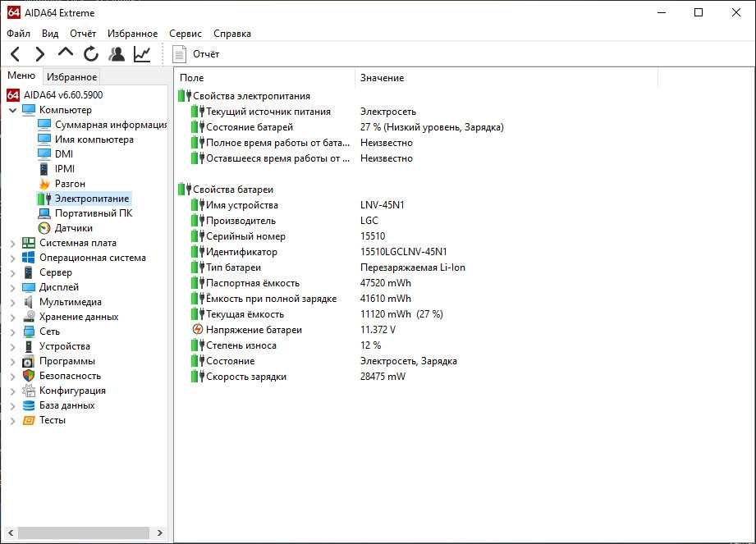
Task: Click the AIDA64 v6.60.5900 root icon
Action: (x=13, y=95)
